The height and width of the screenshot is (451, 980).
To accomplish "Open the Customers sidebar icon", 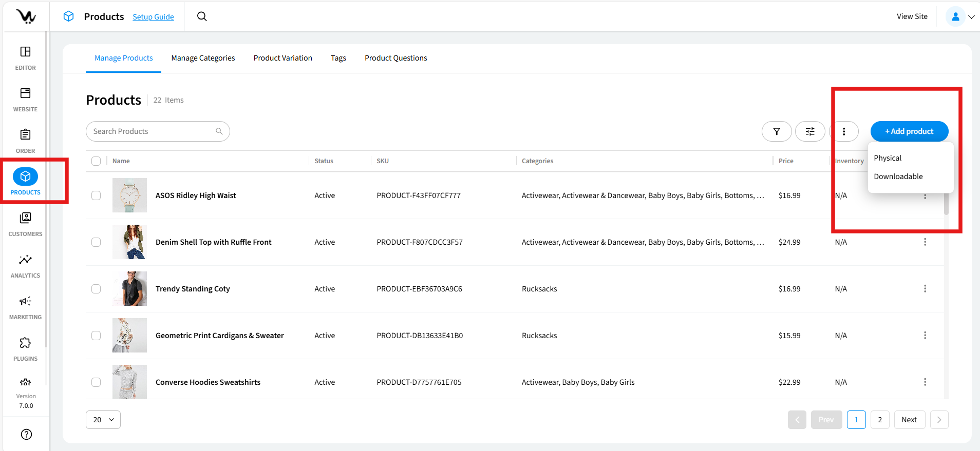I will click(x=25, y=218).
